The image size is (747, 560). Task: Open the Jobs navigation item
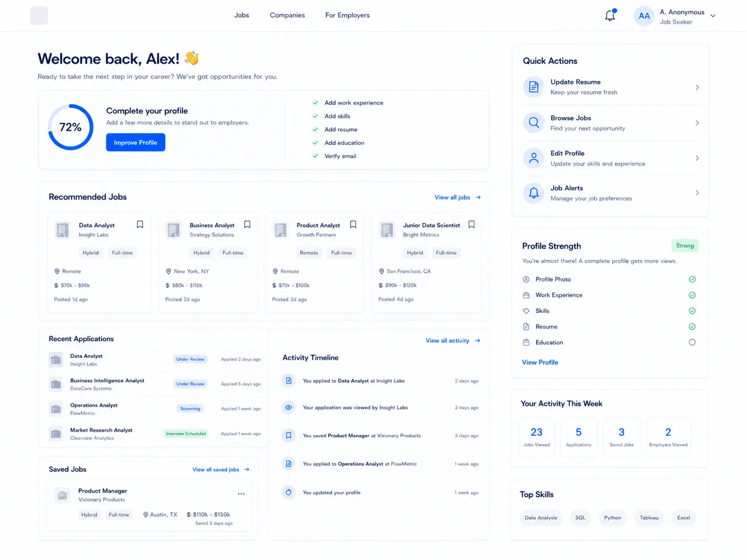pos(241,15)
